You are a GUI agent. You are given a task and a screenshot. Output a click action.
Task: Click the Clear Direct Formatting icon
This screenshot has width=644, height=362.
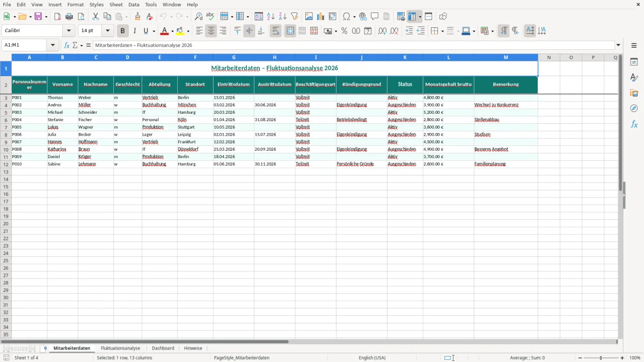[149, 17]
